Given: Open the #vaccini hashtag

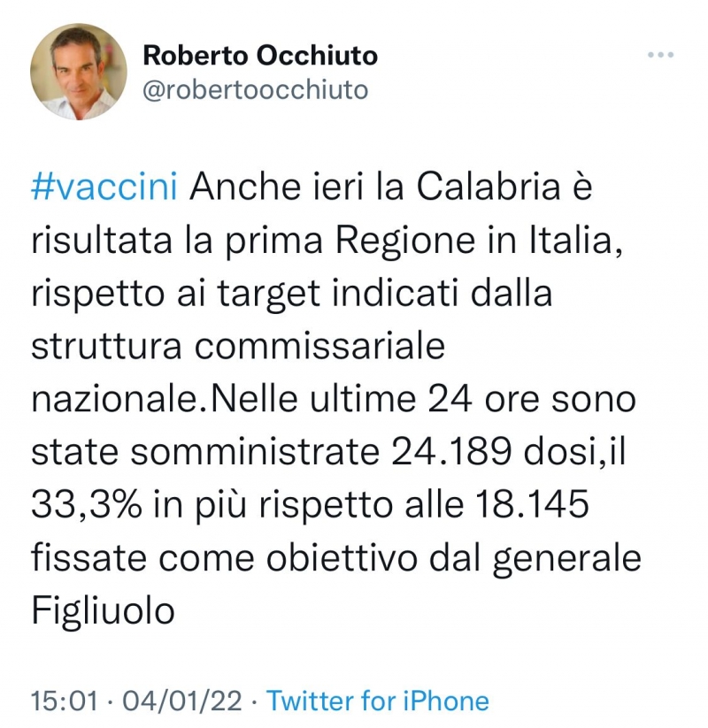Looking at the screenshot, I should pos(104,188).
